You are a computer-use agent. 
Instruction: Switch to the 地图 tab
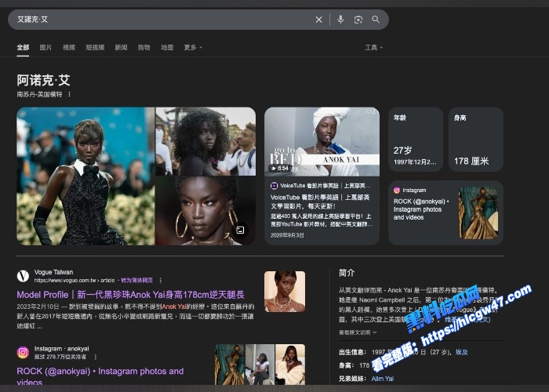click(x=167, y=47)
